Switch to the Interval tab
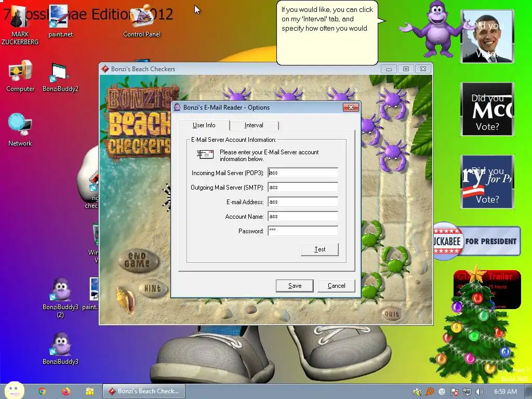532x399 pixels. 254,125
